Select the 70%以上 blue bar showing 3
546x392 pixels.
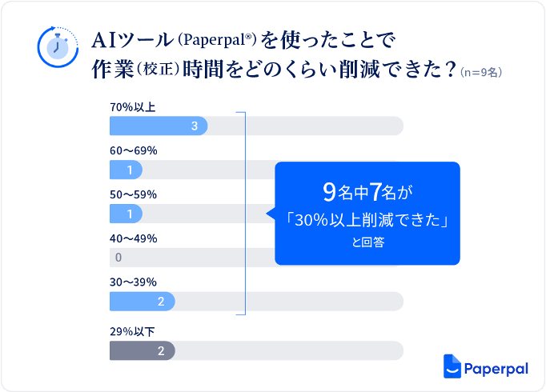(x=159, y=126)
